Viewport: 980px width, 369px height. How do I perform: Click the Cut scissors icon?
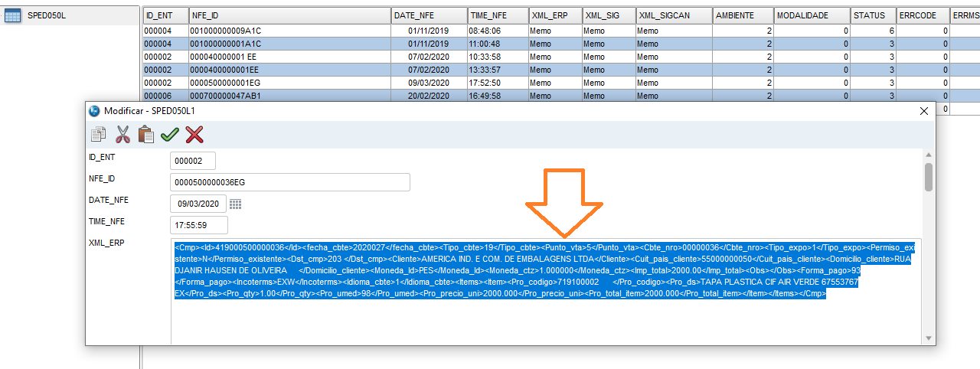122,135
